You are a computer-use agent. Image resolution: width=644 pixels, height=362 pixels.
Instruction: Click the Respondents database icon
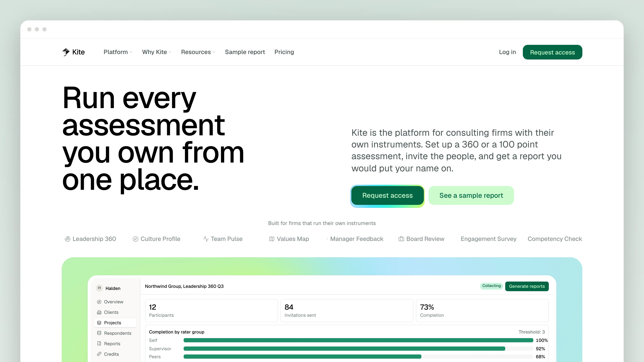click(99, 333)
